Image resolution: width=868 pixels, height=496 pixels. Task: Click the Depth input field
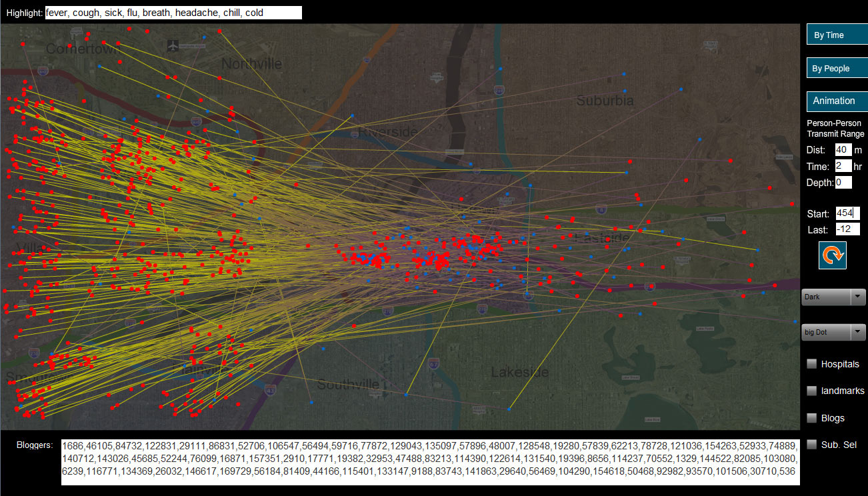click(x=843, y=182)
